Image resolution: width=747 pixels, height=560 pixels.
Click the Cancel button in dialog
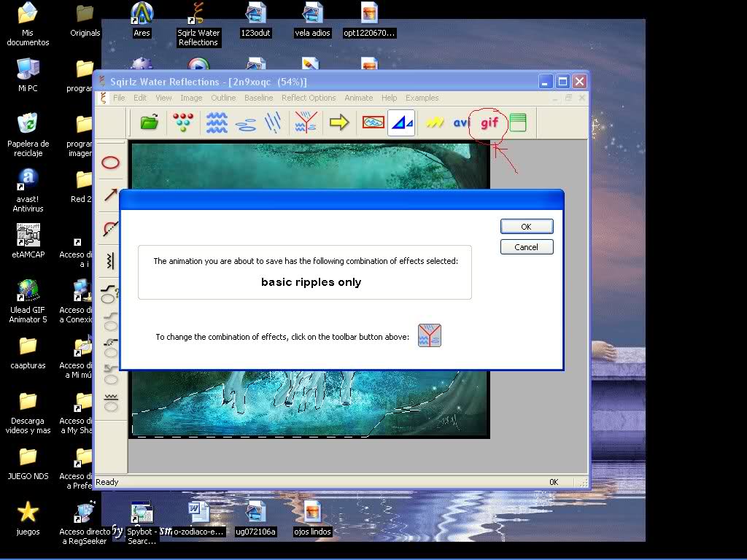[x=527, y=247]
